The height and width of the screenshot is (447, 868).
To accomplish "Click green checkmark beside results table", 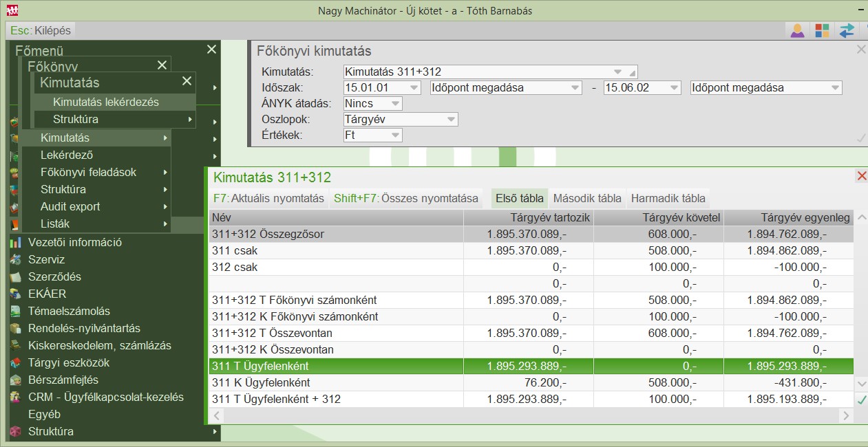I will click(x=861, y=400).
